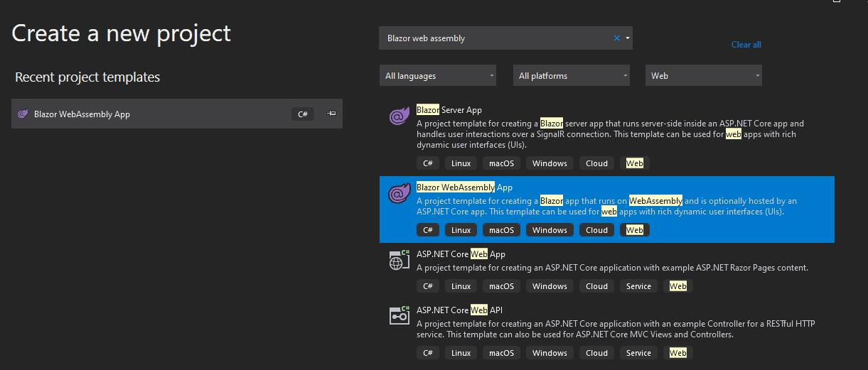This screenshot has height=370, width=868.
Task: Click Service tag under ASP.NET Core Web App
Action: [638, 286]
